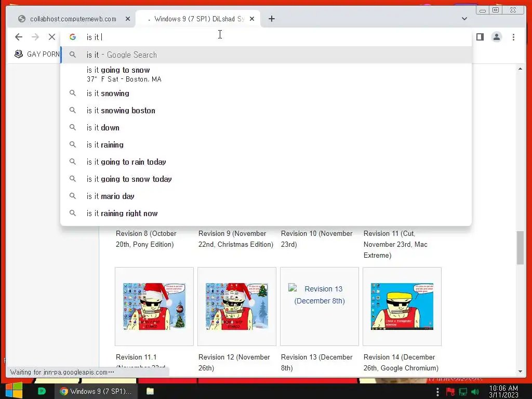Viewport: 532px width, 399px height.
Task: Close the collabhost.computernewb.com tab
Action: [128, 19]
